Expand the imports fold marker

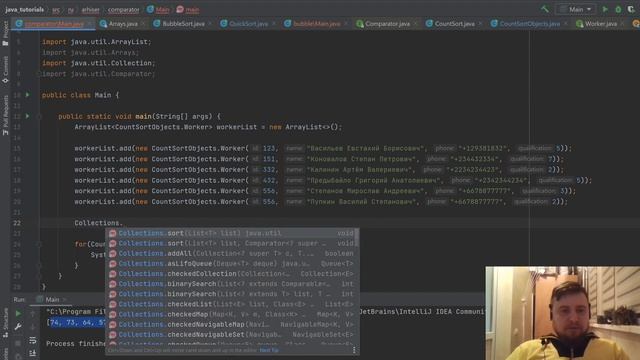[x=40, y=74]
